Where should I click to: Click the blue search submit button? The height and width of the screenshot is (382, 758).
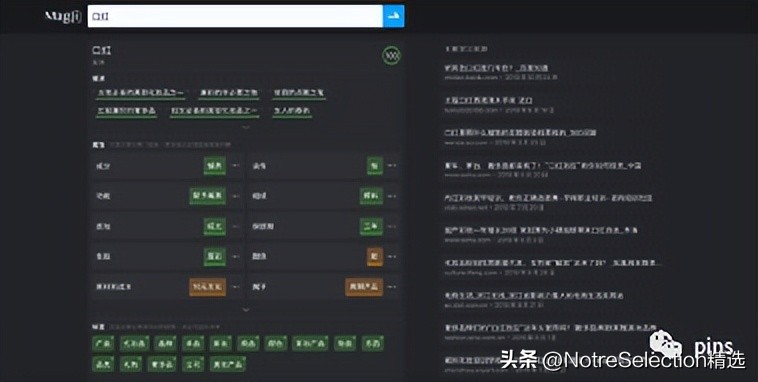[x=394, y=16]
